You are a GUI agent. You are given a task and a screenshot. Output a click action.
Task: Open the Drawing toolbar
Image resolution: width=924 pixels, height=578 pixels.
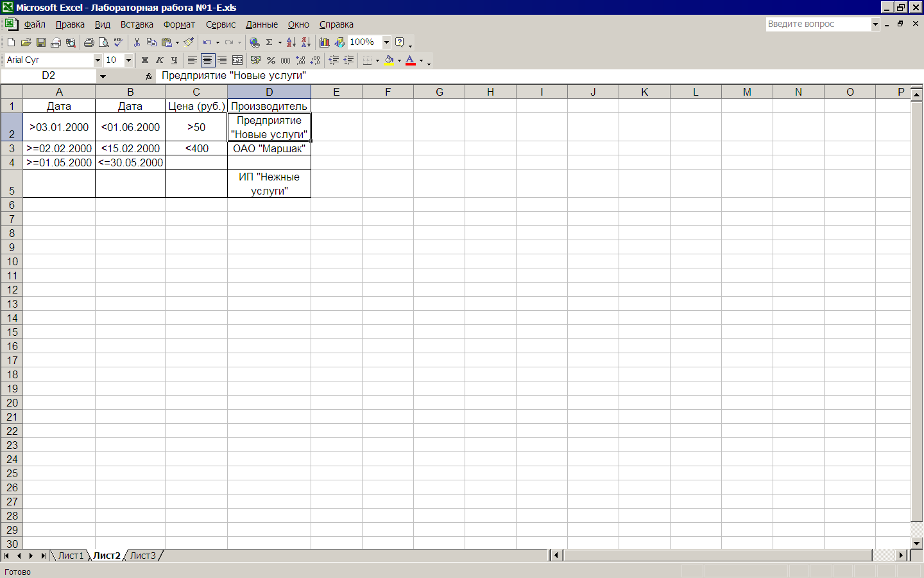point(339,42)
